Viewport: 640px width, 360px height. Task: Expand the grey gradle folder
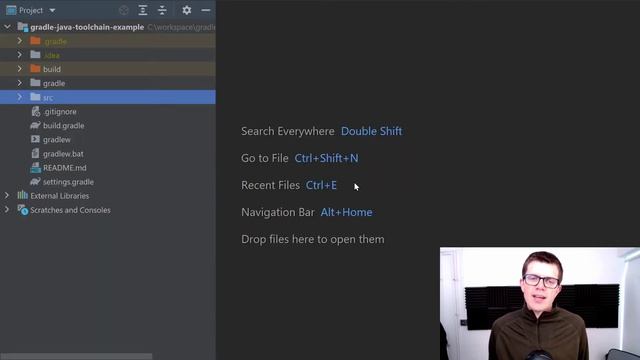[20, 83]
